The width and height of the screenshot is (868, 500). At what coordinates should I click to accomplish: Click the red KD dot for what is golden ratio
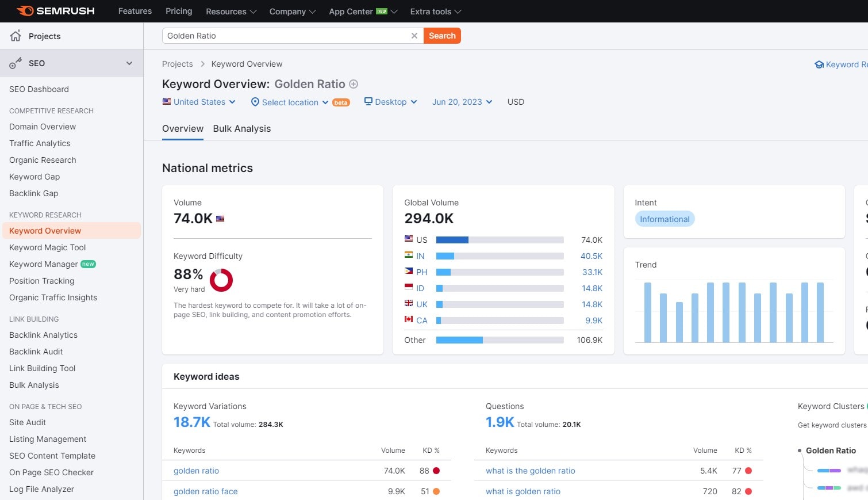(x=748, y=491)
